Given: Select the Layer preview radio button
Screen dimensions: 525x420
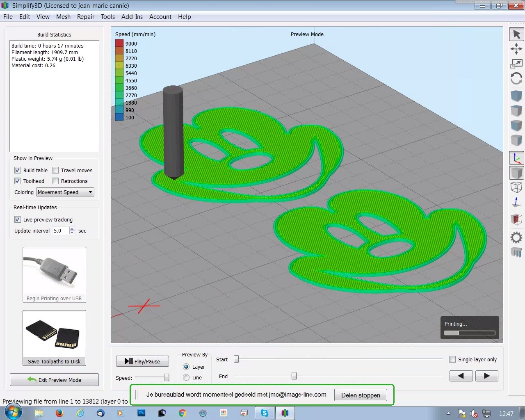Looking at the screenshot, I should [x=186, y=367].
